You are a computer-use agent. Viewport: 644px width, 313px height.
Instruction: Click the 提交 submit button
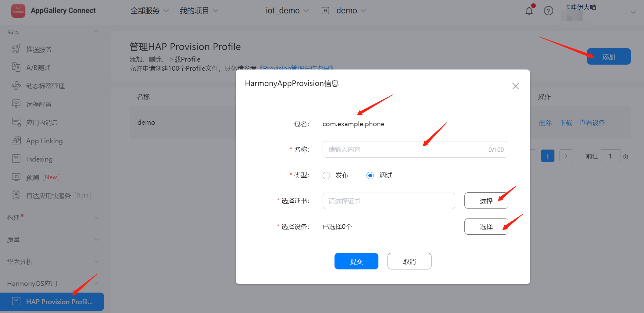356,261
